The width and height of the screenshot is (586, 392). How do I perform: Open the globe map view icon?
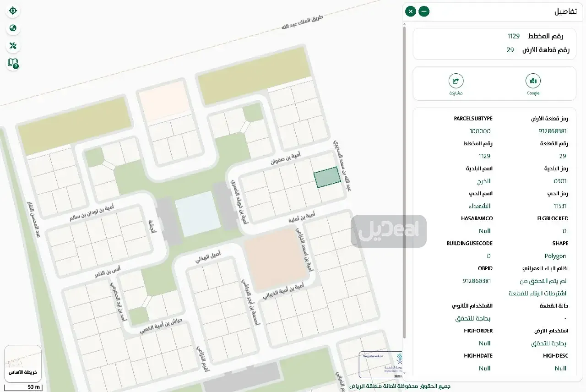click(x=13, y=28)
